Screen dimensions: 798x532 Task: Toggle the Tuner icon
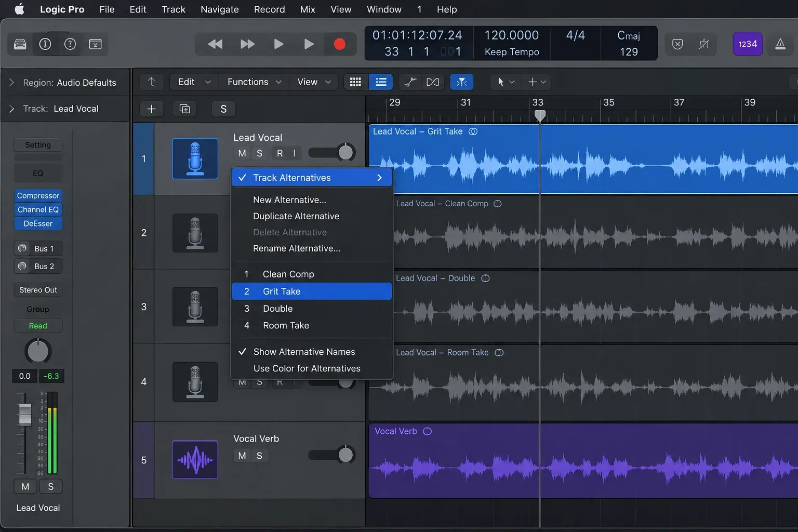click(703, 44)
